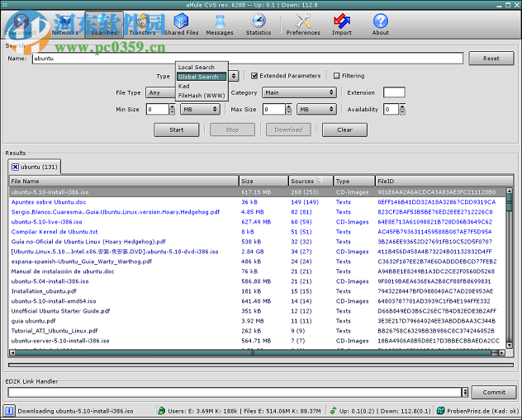
Task: Click the Sources column sort arrow
Action: point(320,181)
